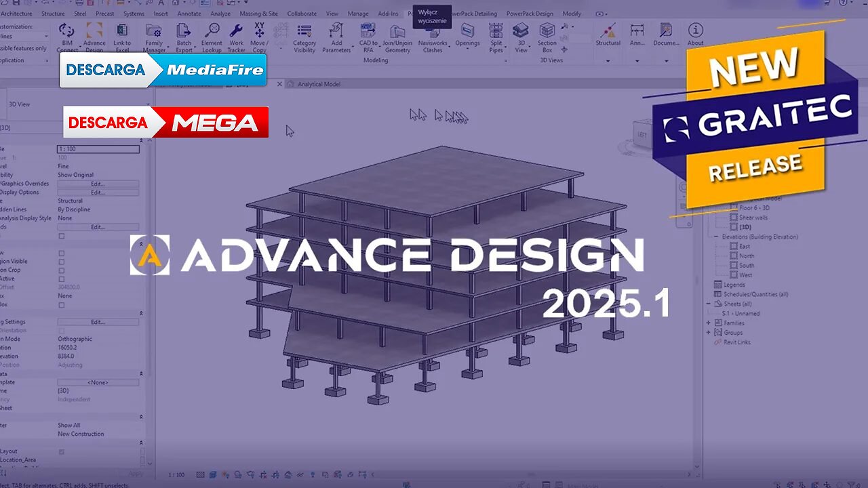This screenshot has width=868, height=488.
Task: Enable the Section Box checkbox in Properties
Action: click(x=62, y=305)
